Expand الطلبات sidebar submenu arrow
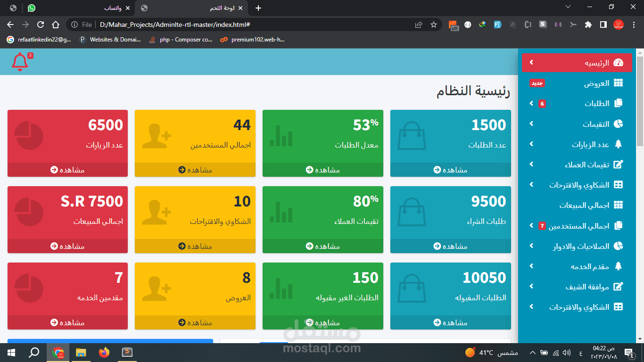Viewport: 644px width, 362px height. click(531, 103)
